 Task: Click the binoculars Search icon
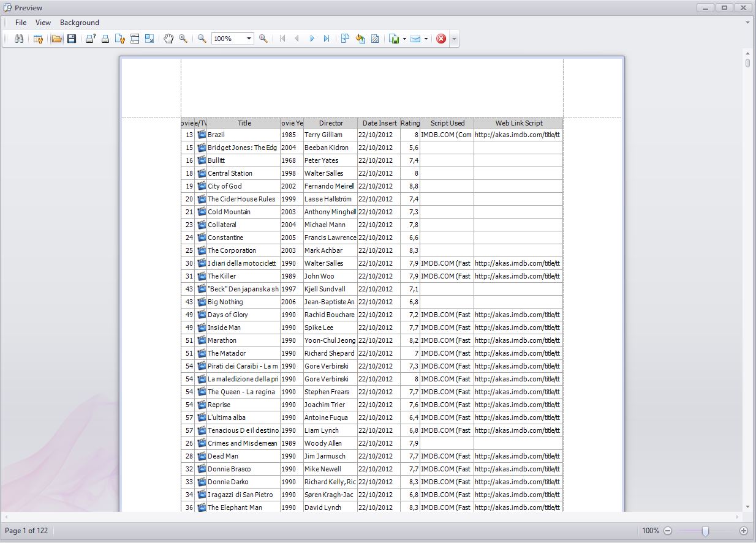19,39
